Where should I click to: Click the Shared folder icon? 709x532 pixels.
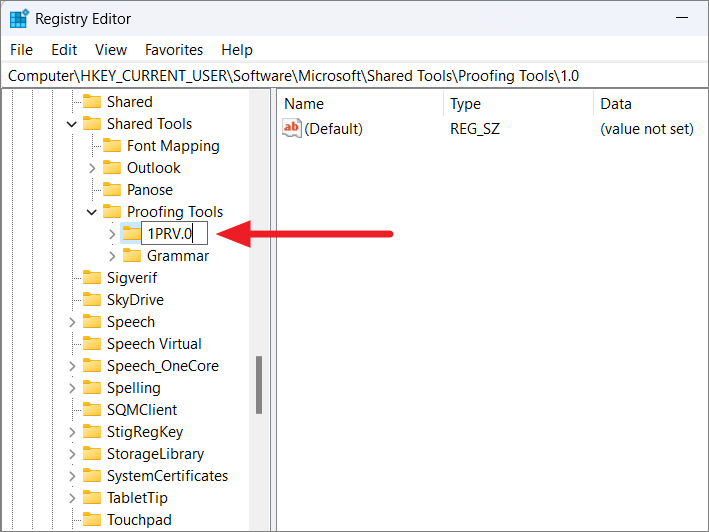(x=92, y=102)
